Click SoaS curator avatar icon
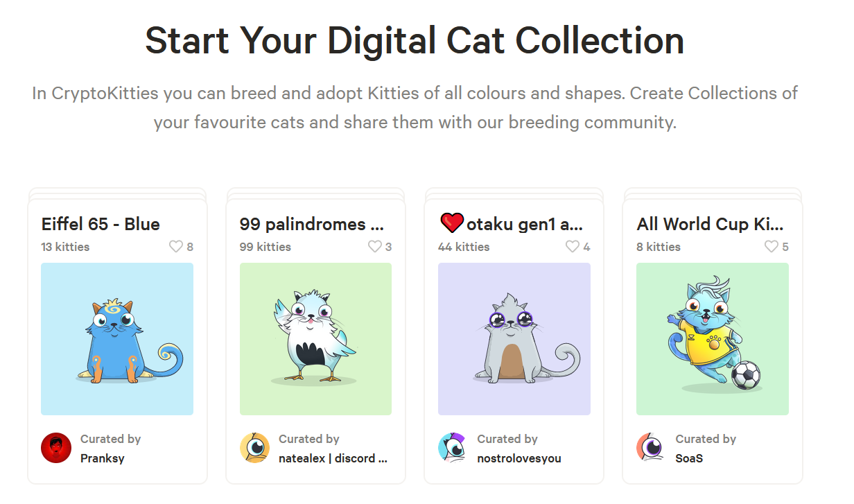The height and width of the screenshot is (504, 854). [651, 448]
